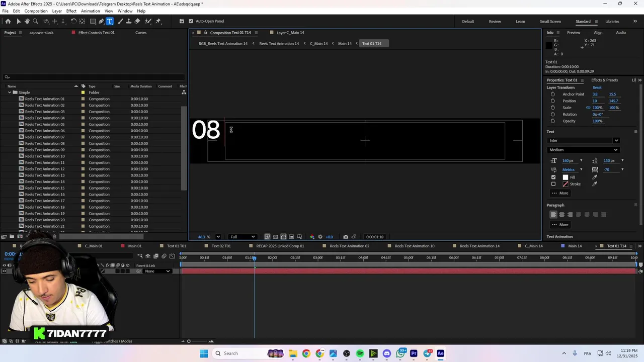
Task: Click the white Fill color swatch
Action: pos(565,177)
